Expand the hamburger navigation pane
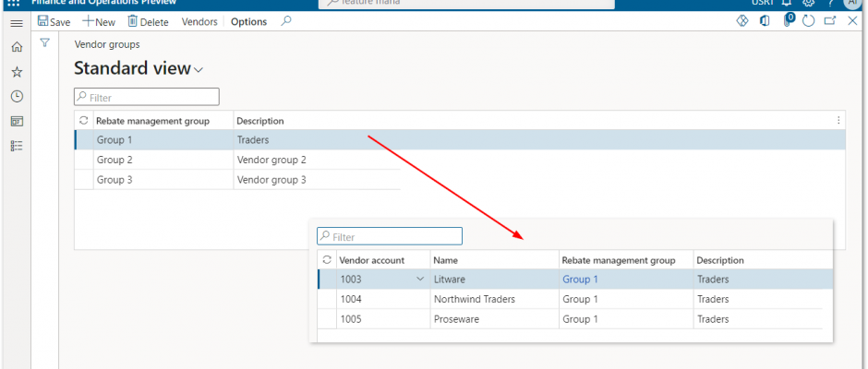This screenshot has width=868, height=369. pyautogui.click(x=17, y=23)
